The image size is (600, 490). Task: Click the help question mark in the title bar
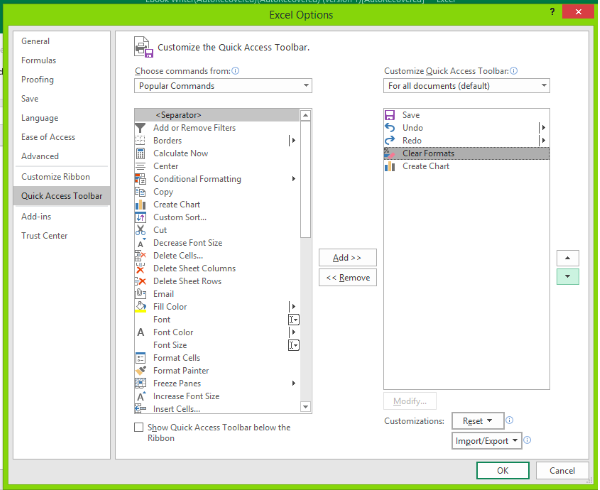click(x=552, y=12)
